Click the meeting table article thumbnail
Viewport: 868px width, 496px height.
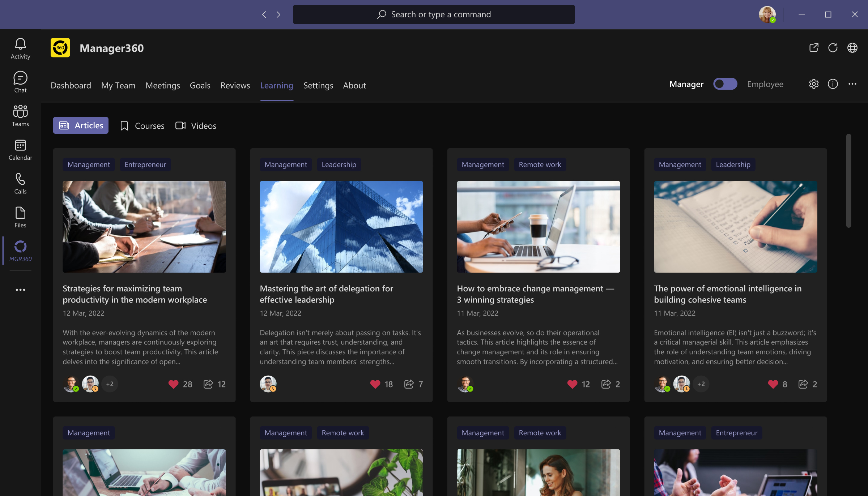144,227
